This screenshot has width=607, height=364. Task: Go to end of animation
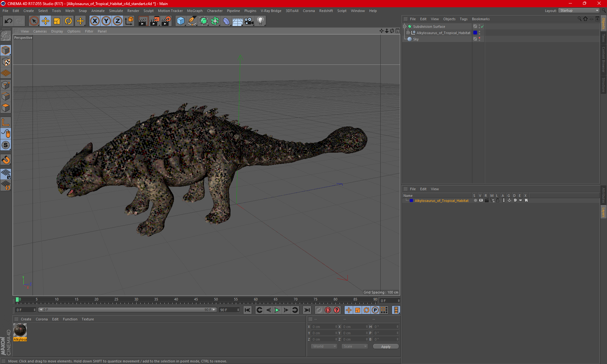(307, 310)
